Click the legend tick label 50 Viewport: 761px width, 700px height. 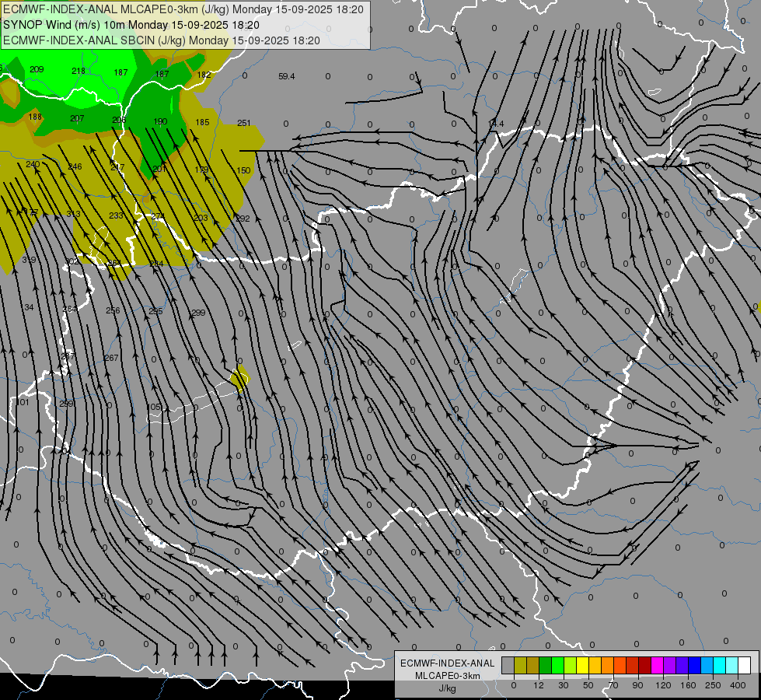[588, 685]
